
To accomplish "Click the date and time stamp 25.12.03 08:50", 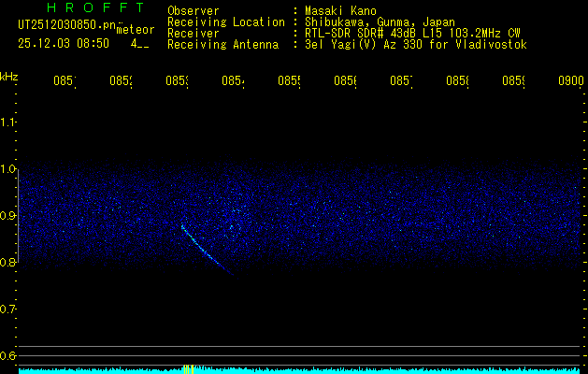I will [65, 43].
